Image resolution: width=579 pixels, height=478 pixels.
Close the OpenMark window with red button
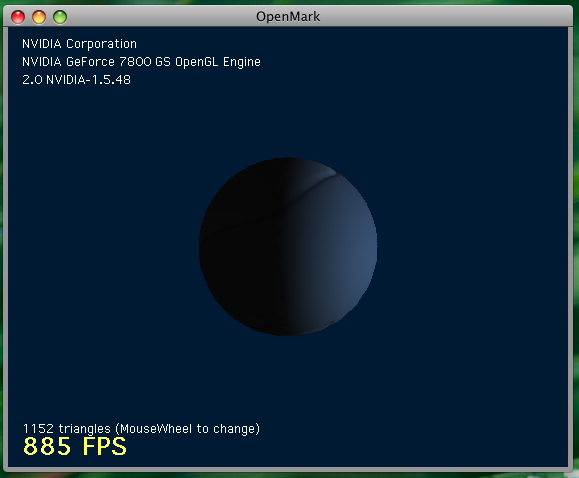pyautogui.click(x=18, y=17)
